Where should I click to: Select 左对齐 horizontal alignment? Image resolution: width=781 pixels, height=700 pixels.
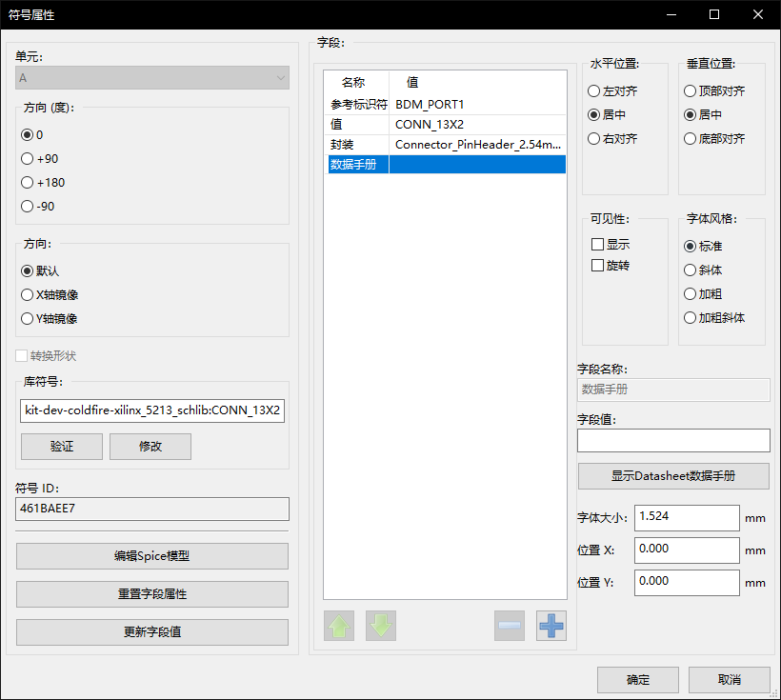[594, 91]
